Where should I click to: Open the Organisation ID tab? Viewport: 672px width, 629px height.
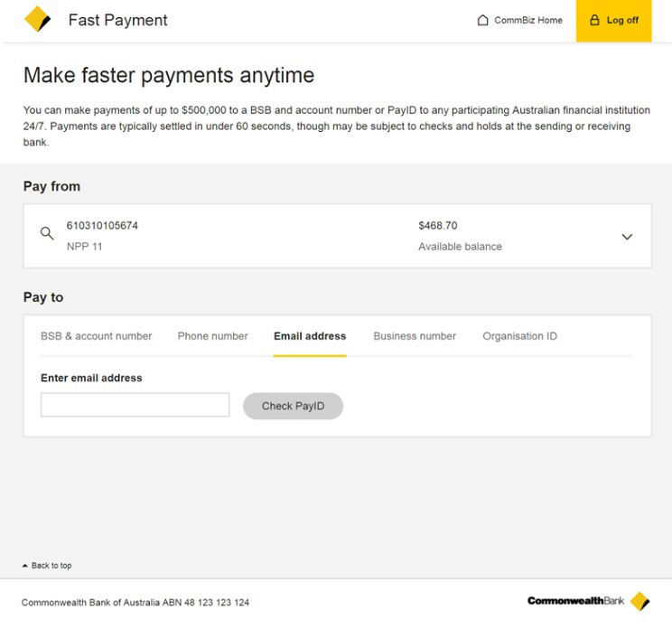coord(520,336)
